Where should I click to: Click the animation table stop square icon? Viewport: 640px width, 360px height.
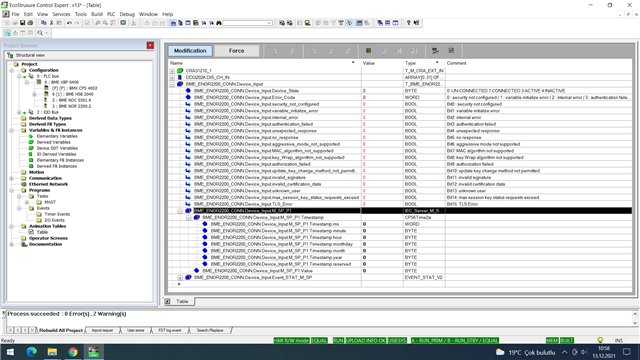(368, 51)
